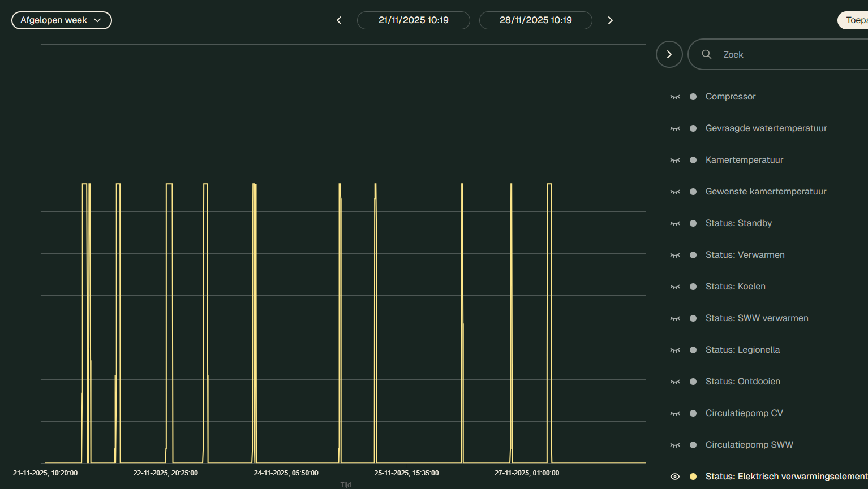
Task: Click the Tijd axis title
Action: click(x=346, y=485)
